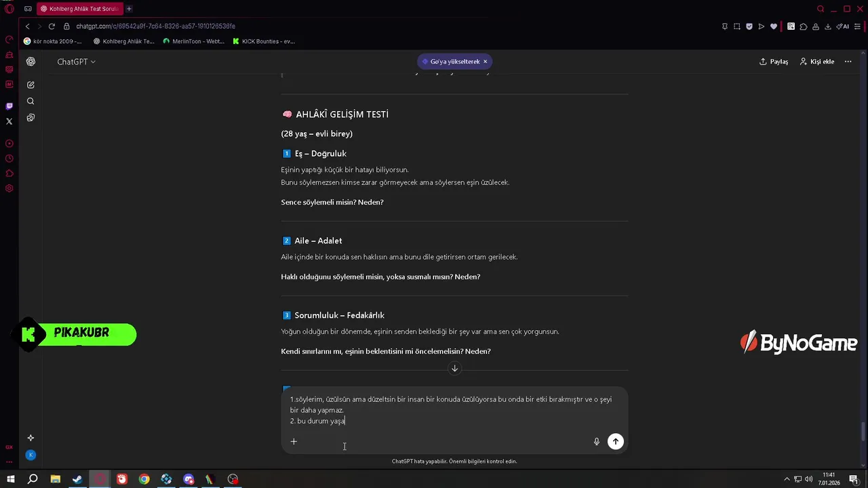Viewport: 868px width, 488px height.
Task: Open the Kohlberg Ahlâk Te... bookmark
Action: click(x=124, y=41)
